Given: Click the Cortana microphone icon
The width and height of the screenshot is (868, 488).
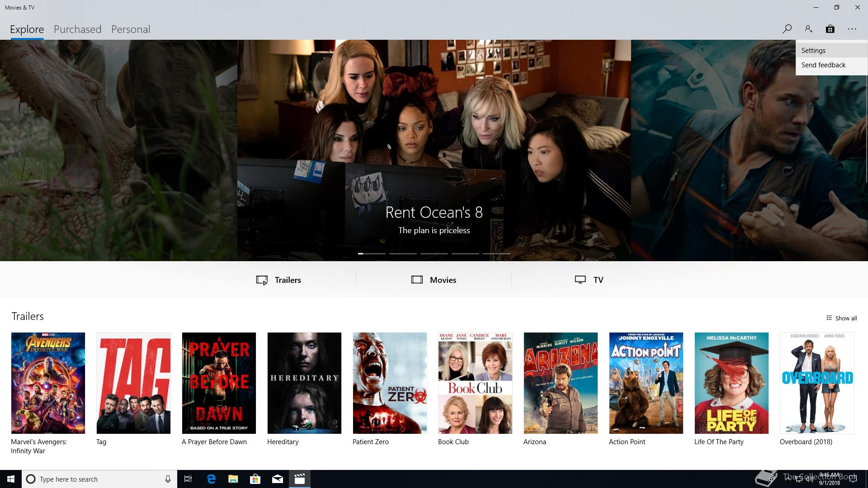Looking at the screenshot, I should point(168,479).
